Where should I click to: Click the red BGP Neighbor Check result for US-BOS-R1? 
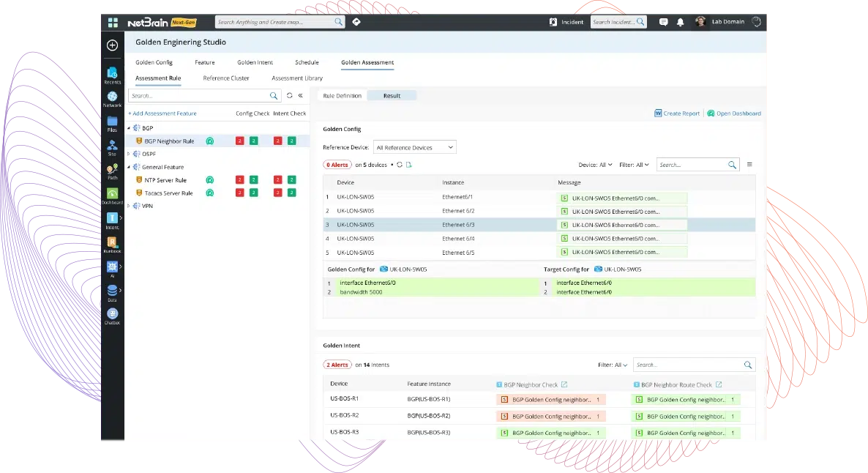[551, 399]
